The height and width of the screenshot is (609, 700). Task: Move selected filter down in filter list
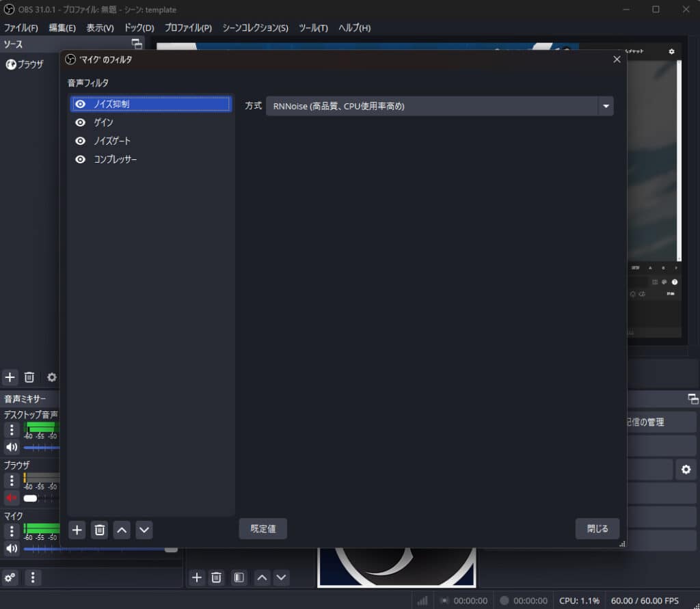tap(144, 530)
